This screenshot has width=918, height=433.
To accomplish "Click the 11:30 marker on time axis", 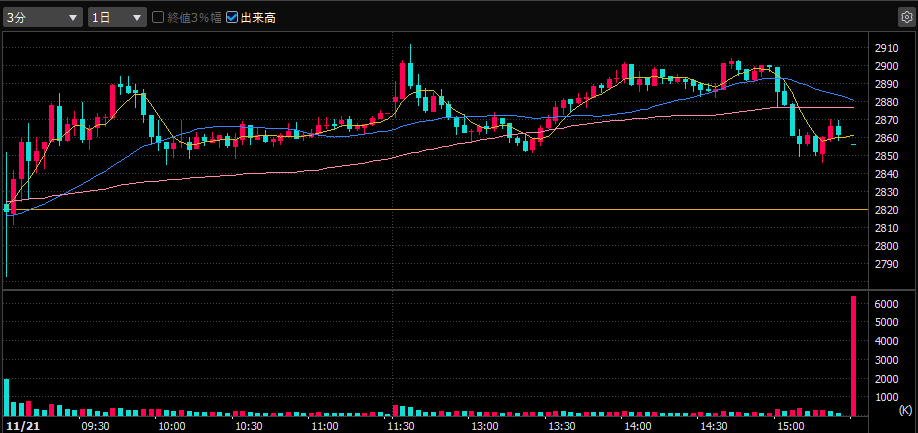I will click(401, 425).
